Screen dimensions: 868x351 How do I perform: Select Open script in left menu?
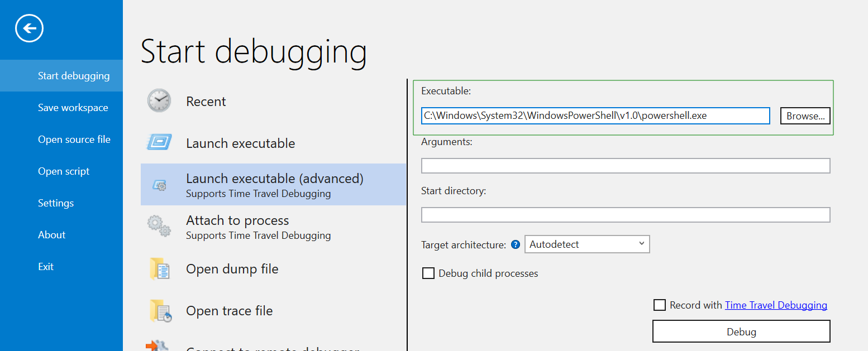[x=63, y=171]
